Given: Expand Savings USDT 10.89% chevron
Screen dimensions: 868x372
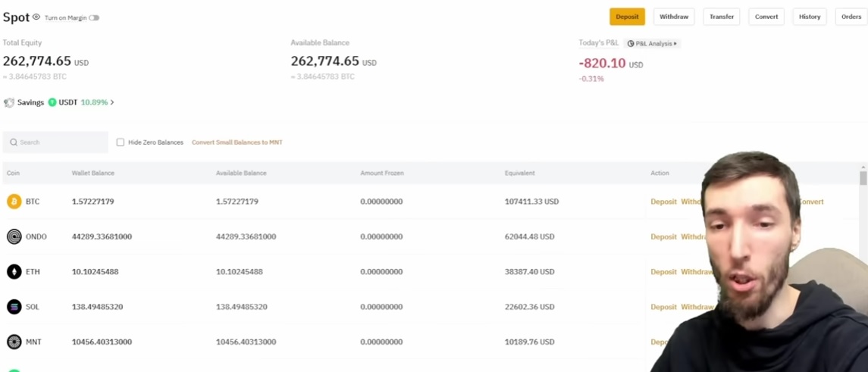Looking at the screenshot, I should (112, 102).
